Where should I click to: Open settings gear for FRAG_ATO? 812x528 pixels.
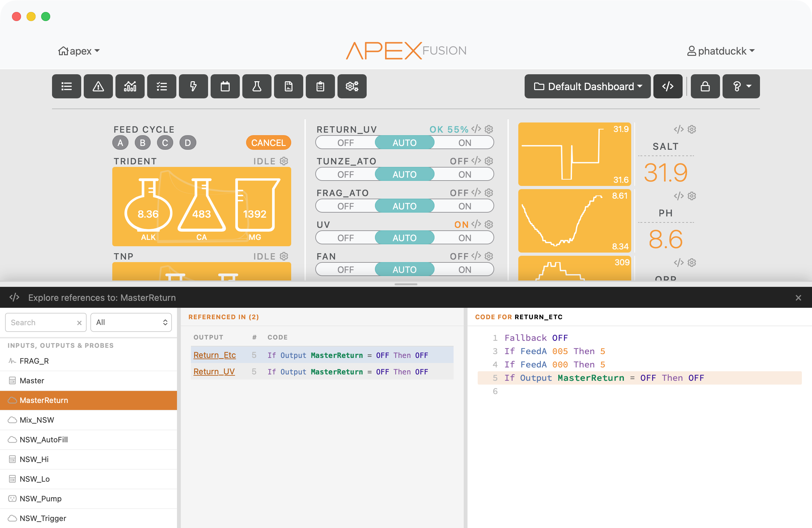pos(489,193)
